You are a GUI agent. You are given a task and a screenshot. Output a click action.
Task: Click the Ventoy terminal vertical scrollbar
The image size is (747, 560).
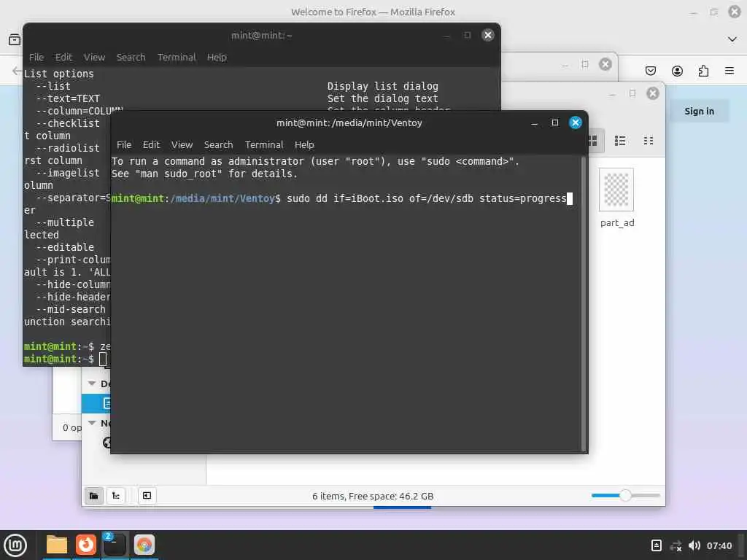tap(583, 304)
